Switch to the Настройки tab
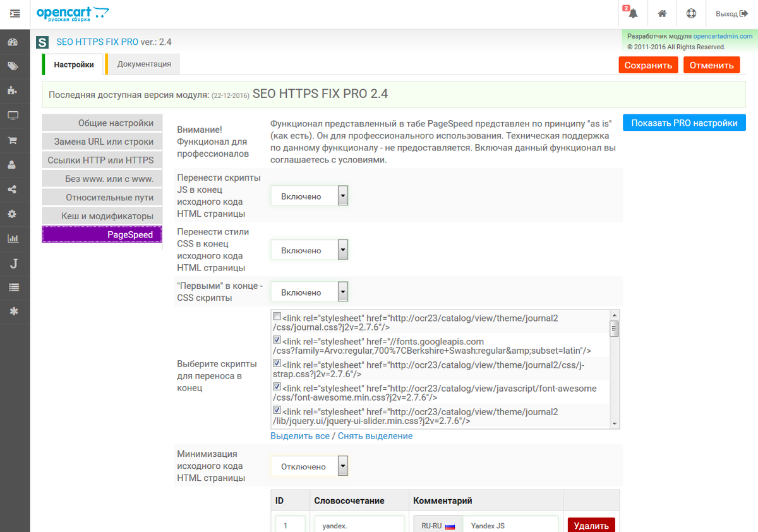The width and height of the screenshot is (758, 532). tap(73, 64)
